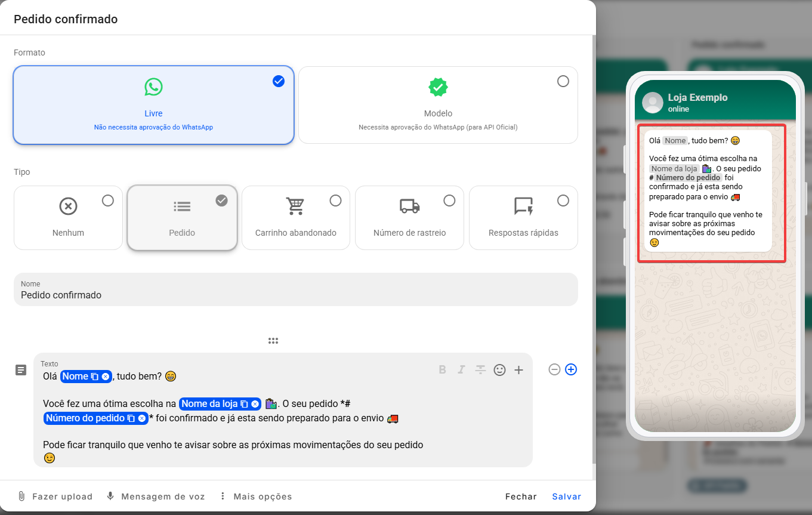
Task: Select Número de rastreio type card
Action: pos(409,217)
